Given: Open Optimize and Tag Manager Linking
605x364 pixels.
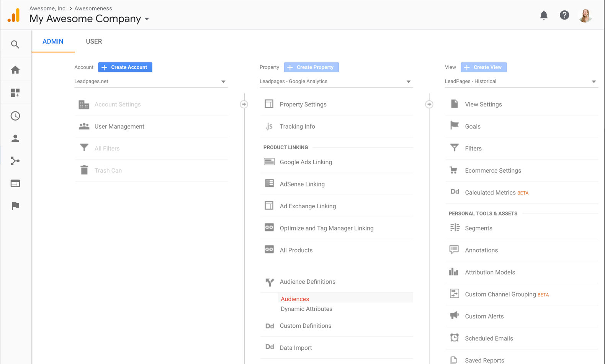Looking at the screenshot, I should click(327, 228).
